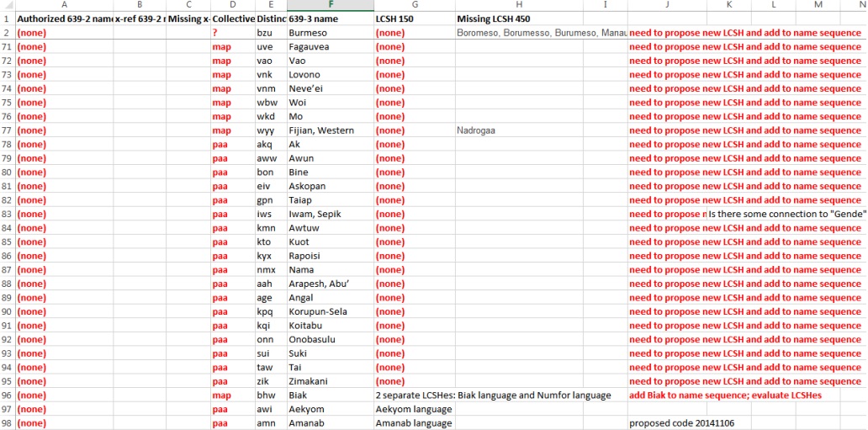Select the cell containing 'Lovono'

(x=331, y=75)
